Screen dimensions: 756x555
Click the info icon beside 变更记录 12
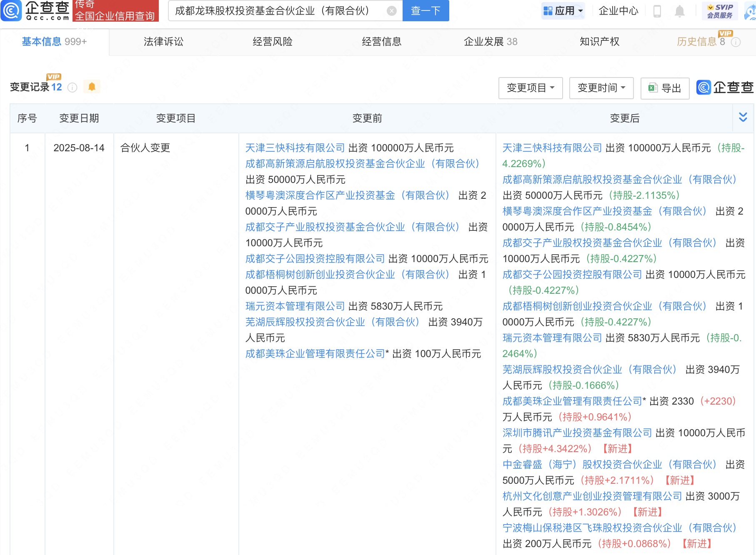(72, 87)
